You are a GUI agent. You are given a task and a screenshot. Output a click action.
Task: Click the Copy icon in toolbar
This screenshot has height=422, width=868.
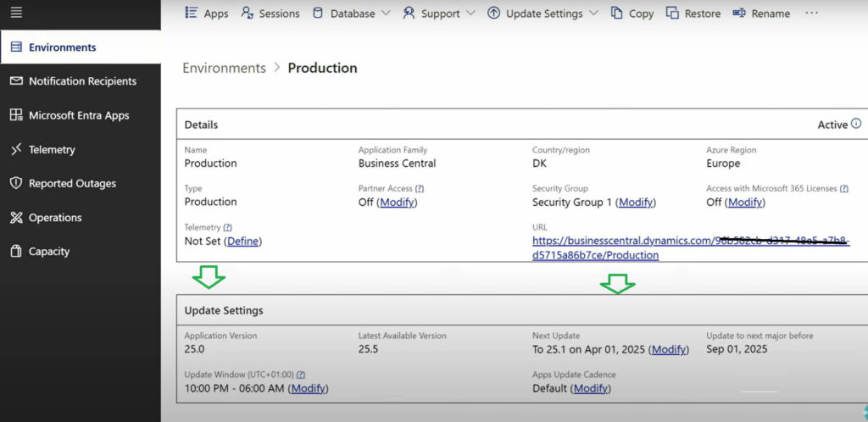tap(617, 14)
